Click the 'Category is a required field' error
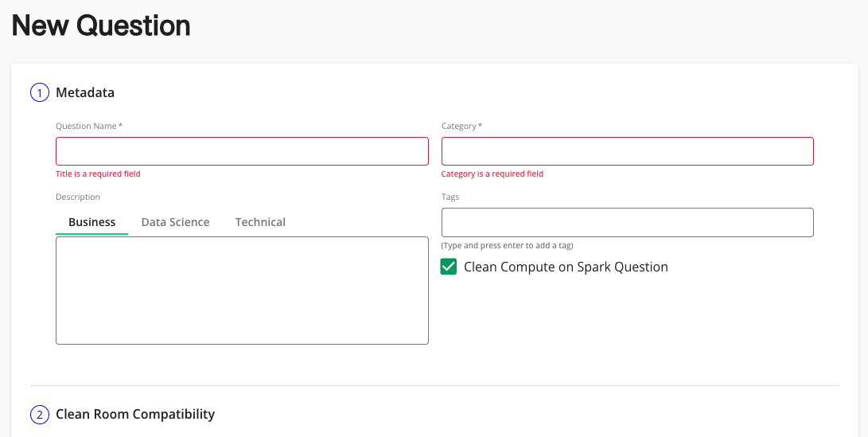This screenshot has width=868, height=437. coord(492,174)
